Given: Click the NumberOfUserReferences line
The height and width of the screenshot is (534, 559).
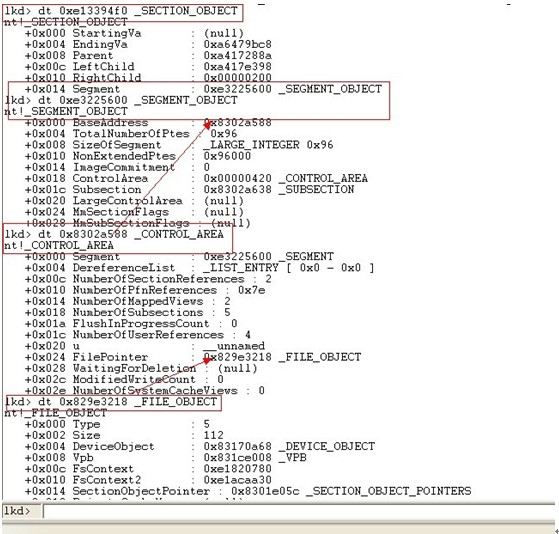Looking at the screenshot, I should pos(138,335).
